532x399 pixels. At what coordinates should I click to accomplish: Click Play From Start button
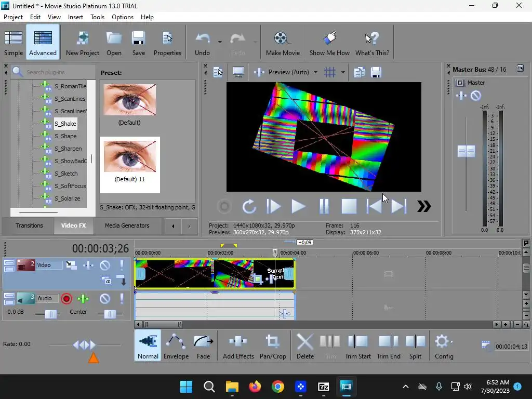point(273,206)
